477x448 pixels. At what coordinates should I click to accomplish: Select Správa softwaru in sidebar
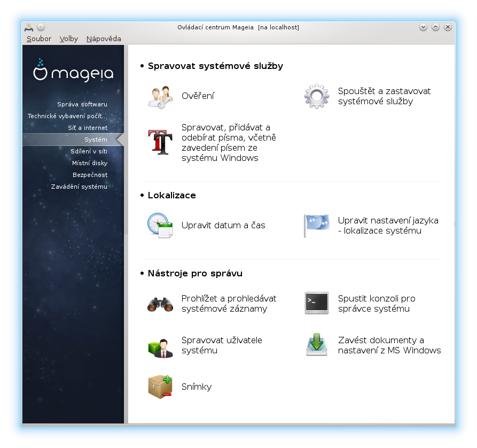pos(82,104)
